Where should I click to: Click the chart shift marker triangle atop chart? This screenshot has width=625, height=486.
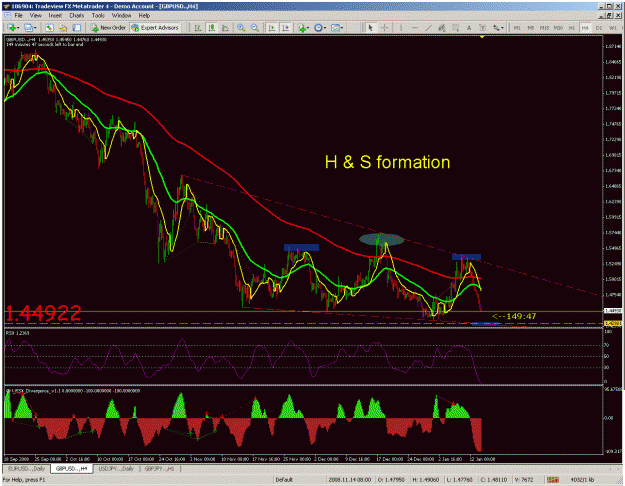(x=482, y=37)
